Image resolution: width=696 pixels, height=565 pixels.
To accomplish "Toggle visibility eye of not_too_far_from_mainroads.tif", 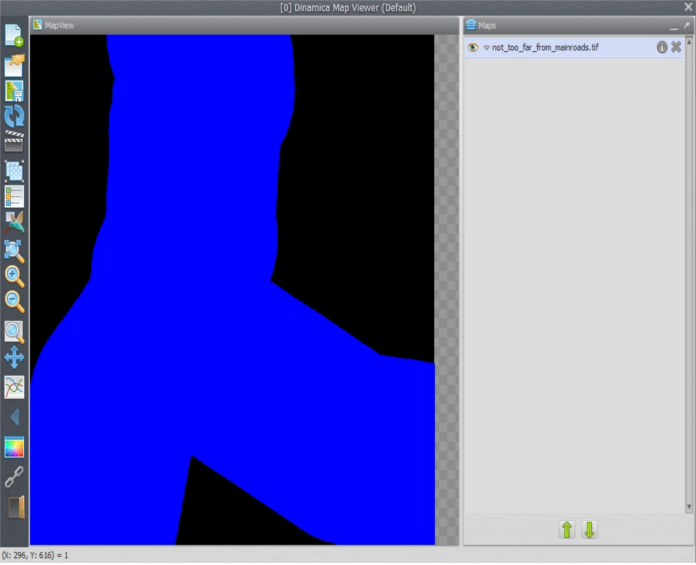I will [473, 47].
